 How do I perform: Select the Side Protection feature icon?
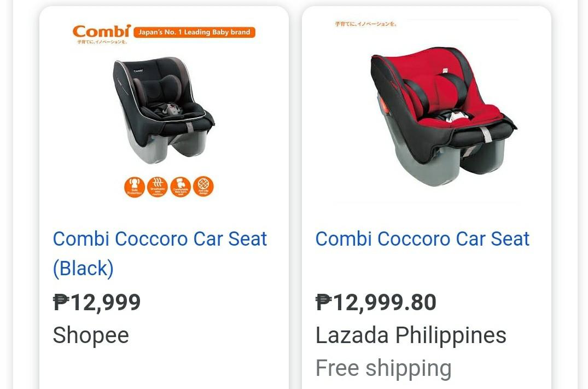pyautogui.click(x=134, y=186)
